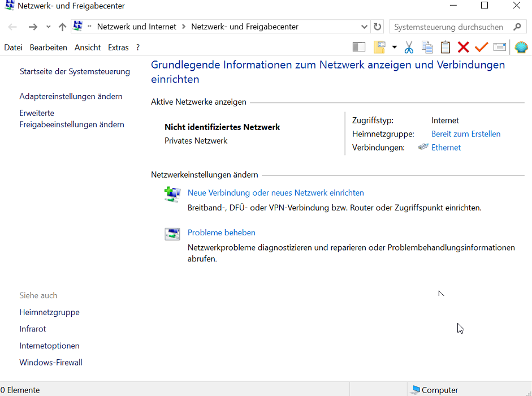The height and width of the screenshot is (396, 532).
Task: Open Erweiterte Freigabeeinstellungen ändern
Action: point(72,119)
